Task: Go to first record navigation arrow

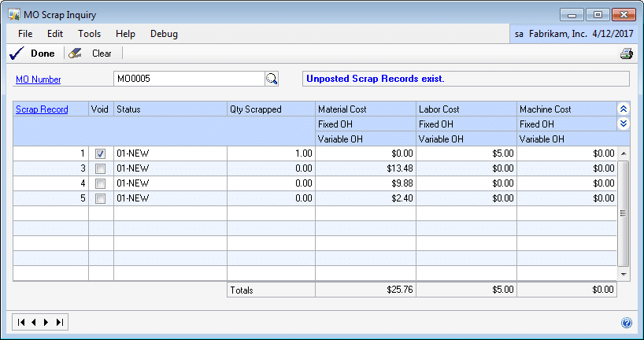Action: 21,322
